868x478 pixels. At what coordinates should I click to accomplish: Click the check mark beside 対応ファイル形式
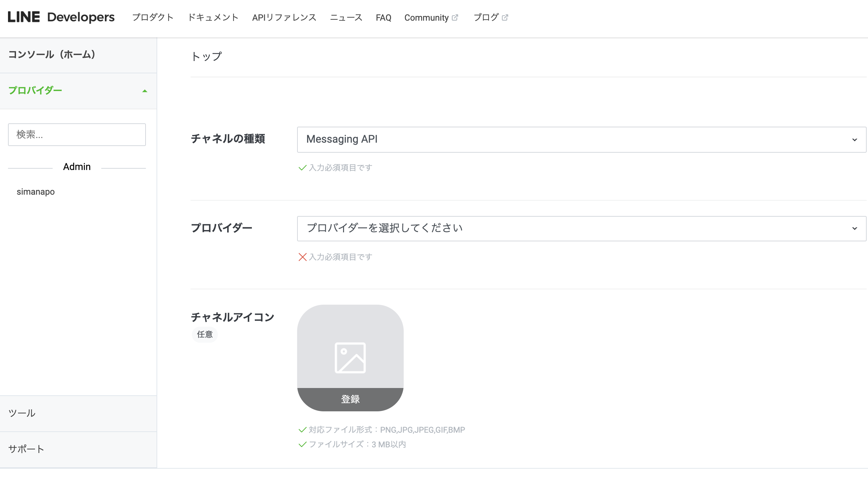(302, 430)
